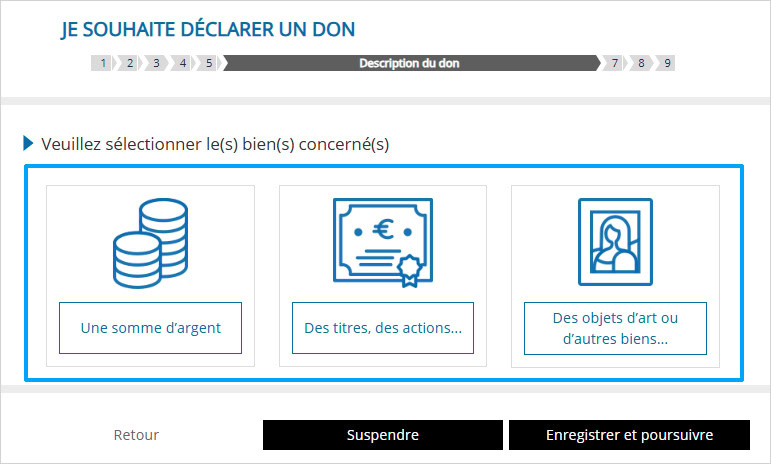This screenshot has height=464, width=771.
Task: Return to step 5 in progress bar
Action: [x=207, y=63]
